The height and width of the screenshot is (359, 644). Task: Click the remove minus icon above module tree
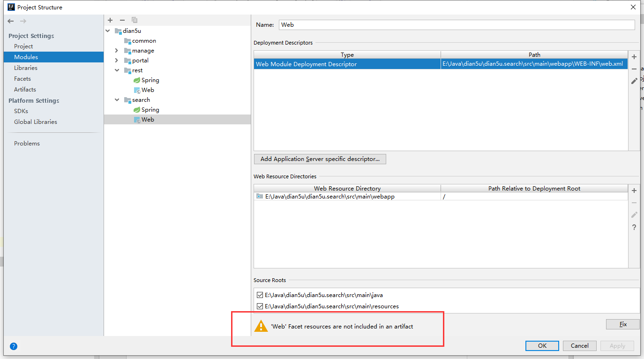pyautogui.click(x=122, y=20)
